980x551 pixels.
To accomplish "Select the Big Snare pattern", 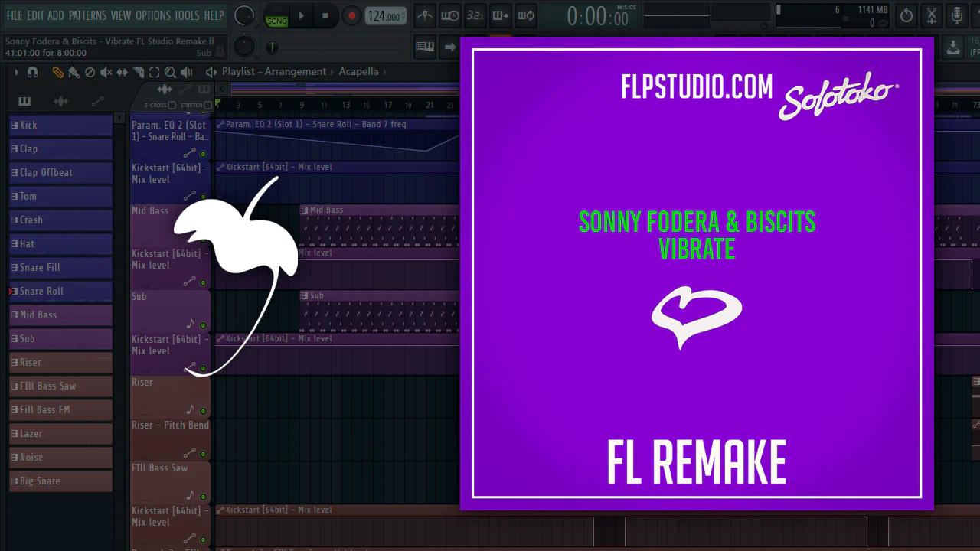I will coord(60,481).
